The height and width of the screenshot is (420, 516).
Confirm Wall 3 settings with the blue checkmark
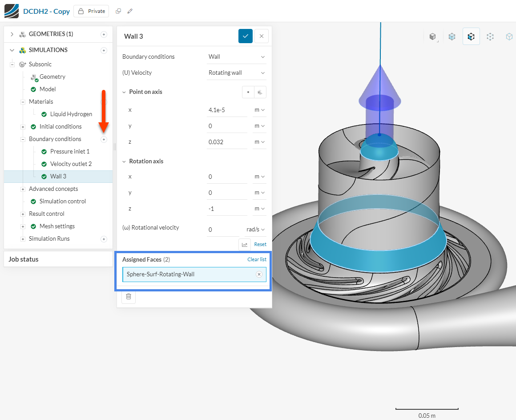coord(245,36)
